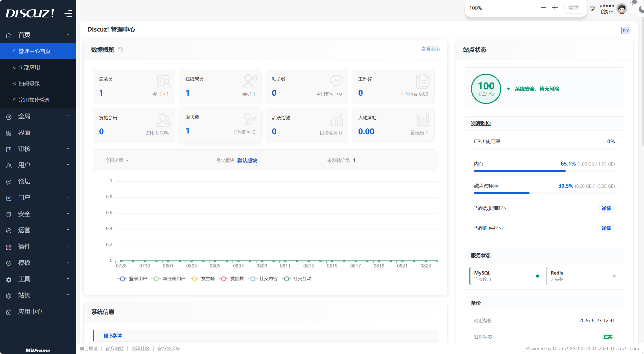Click the 版块数 statistics card

(220, 125)
